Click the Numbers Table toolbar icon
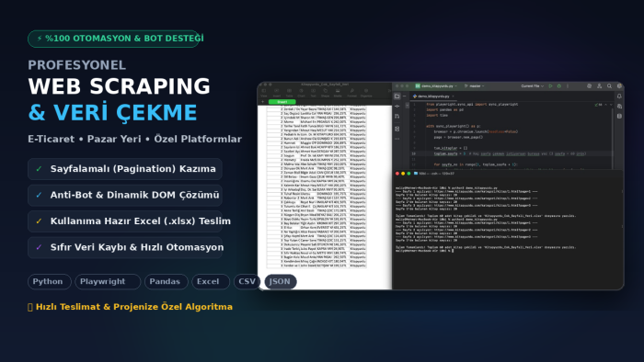Image resolution: width=644 pixels, height=362 pixels. point(289,93)
